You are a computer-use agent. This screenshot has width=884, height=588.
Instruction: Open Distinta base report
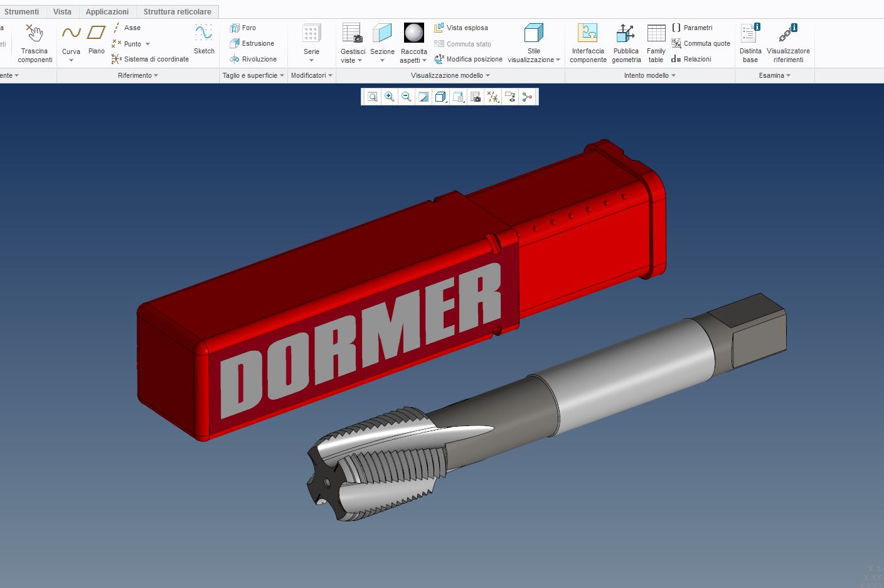(750, 43)
